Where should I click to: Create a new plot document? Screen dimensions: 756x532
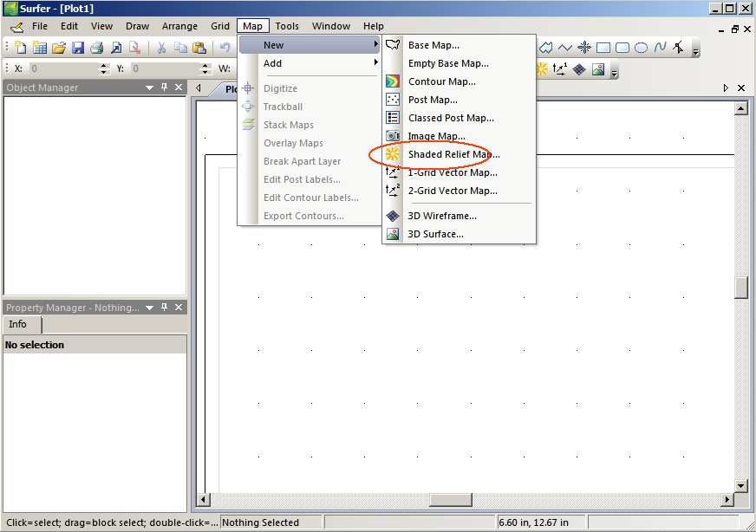(21, 48)
